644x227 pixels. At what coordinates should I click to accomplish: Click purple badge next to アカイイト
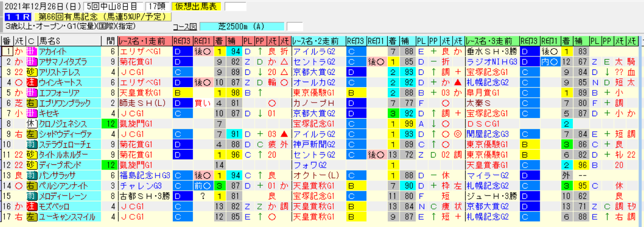[x=31, y=52]
